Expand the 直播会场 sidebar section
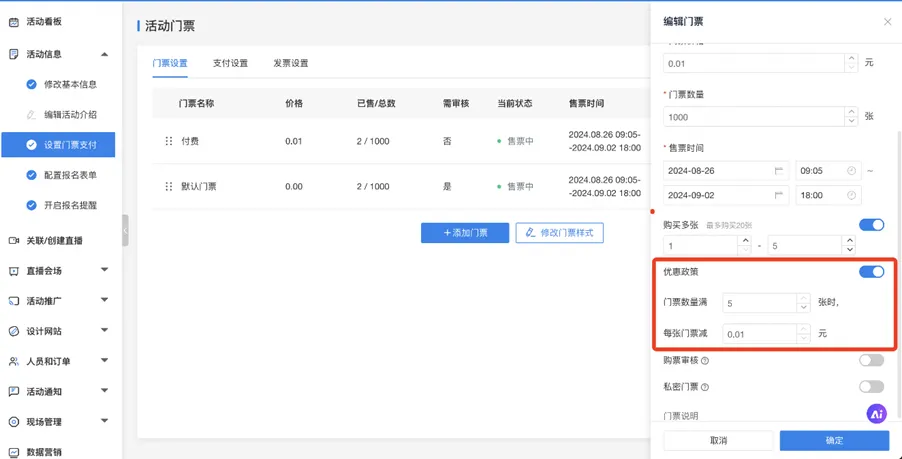Viewport: 902px width, 459px height. tap(104, 271)
